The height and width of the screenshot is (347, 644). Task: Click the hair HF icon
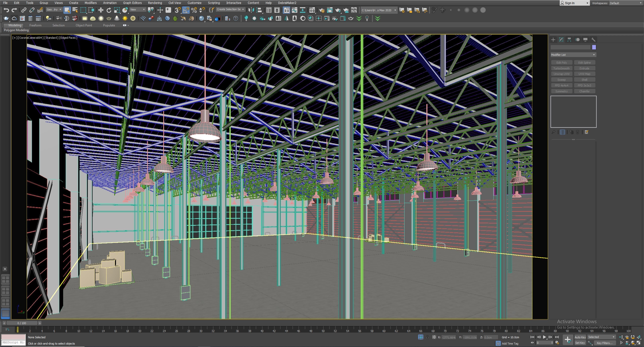183,18
